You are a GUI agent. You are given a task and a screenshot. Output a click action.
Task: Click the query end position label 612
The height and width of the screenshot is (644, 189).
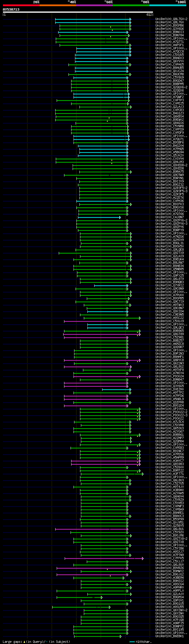coord(149,14)
